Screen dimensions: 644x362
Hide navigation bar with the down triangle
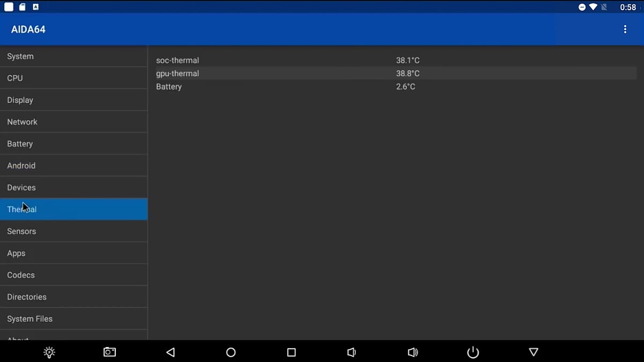(533, 352)
